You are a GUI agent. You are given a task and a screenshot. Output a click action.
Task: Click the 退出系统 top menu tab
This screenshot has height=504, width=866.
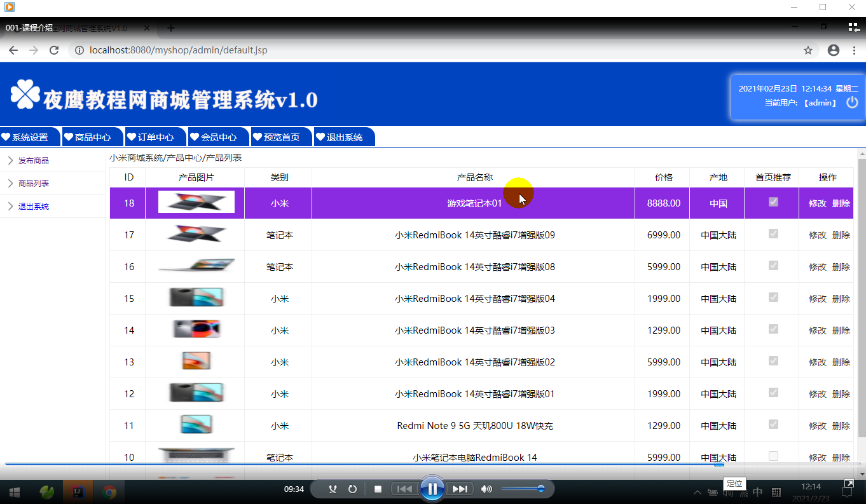pyautogui.click(x=345, y=137)
